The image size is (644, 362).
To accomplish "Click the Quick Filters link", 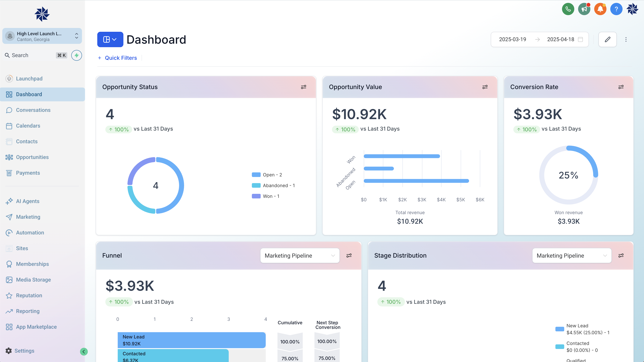I will [121, 58].
